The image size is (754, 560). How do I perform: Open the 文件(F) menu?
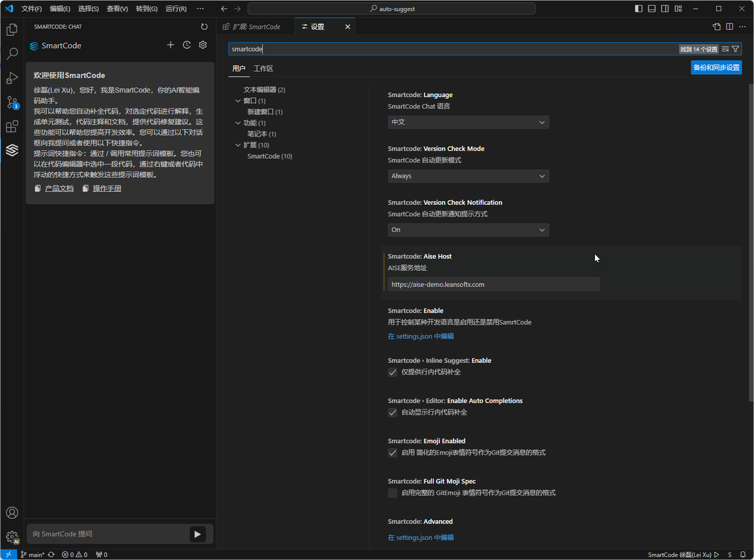tap(32, 9)
